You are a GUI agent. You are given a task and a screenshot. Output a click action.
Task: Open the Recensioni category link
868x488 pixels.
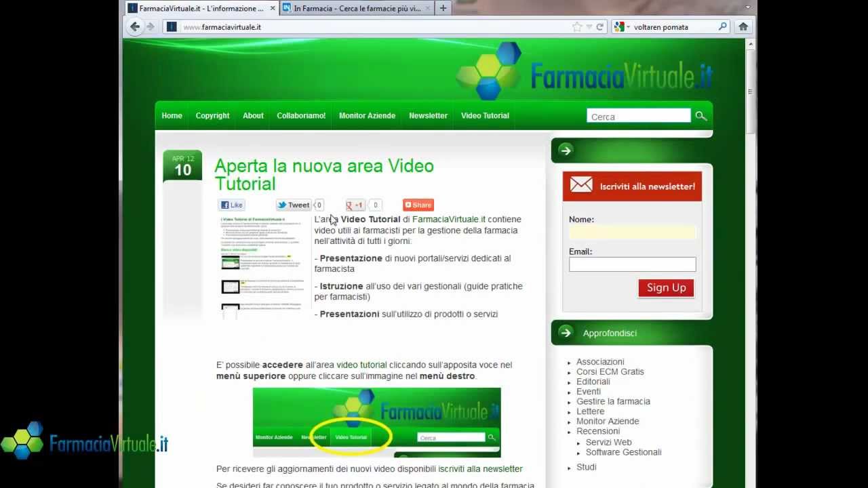598,431
